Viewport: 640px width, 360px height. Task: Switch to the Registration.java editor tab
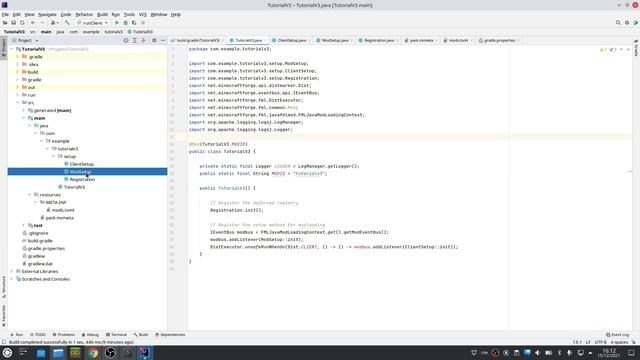click(378, 40)
